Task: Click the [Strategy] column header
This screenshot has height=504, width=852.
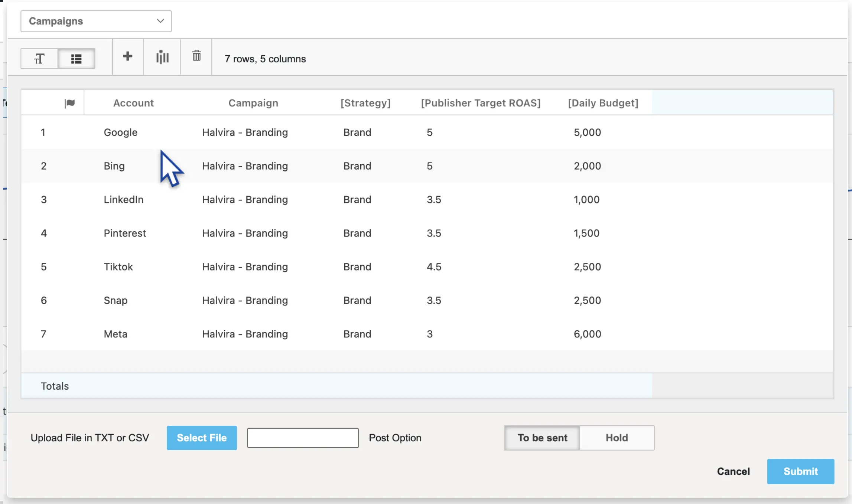Action: coord(365,103)
